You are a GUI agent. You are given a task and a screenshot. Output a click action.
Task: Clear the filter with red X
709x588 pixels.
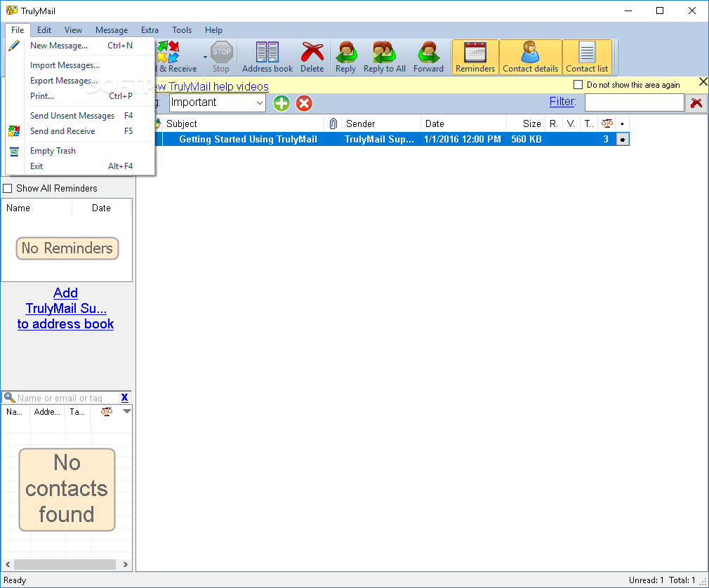(x=696, y=103)
